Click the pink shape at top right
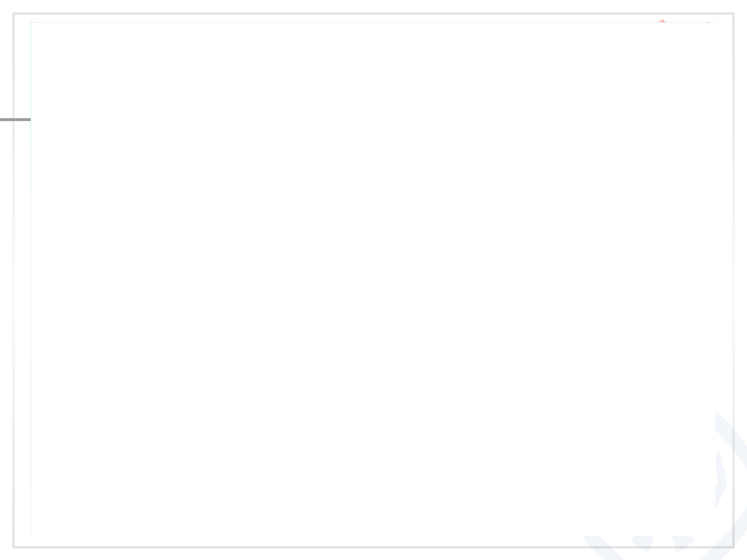Image resolution: width=747 pixels, height=560 pixels. tap(661, 21)
